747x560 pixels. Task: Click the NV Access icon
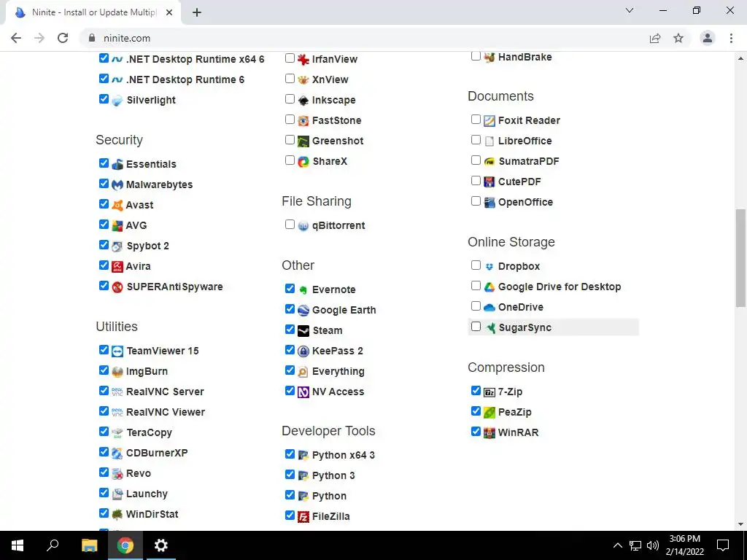tap(303, 392)
